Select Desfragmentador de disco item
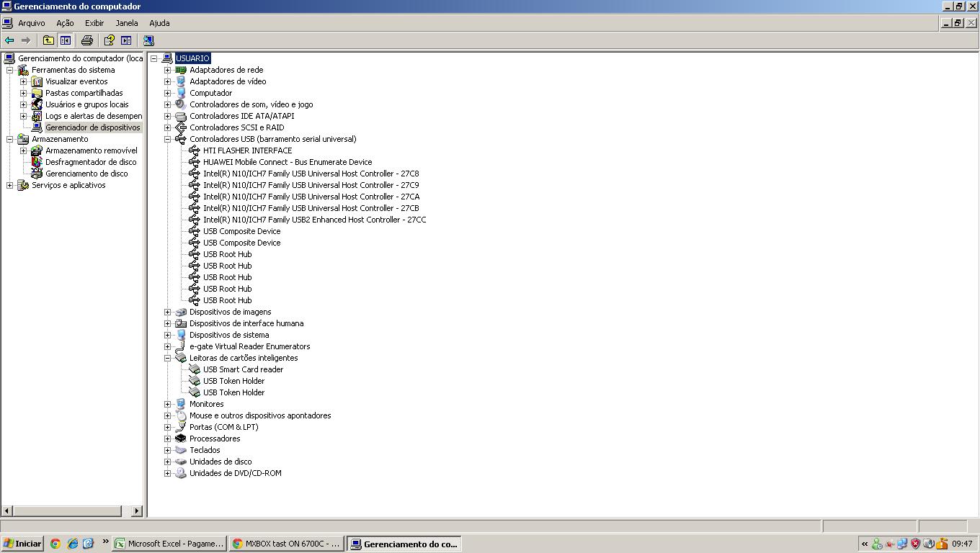Image resolution: width=980 pixels, height=553 pixels. 91,162
